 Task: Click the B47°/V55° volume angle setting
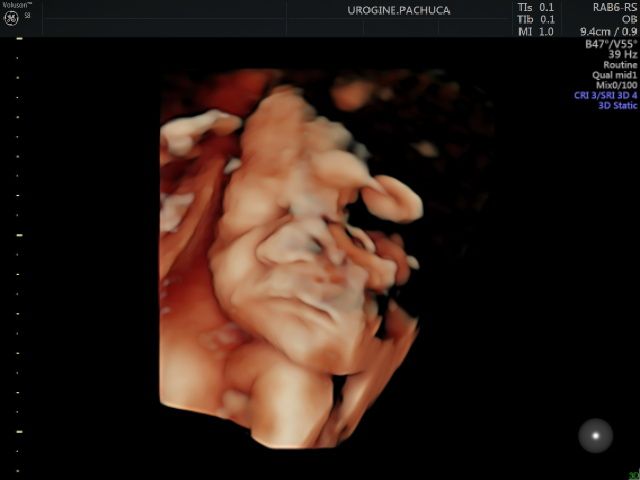(x=611, y=44)
